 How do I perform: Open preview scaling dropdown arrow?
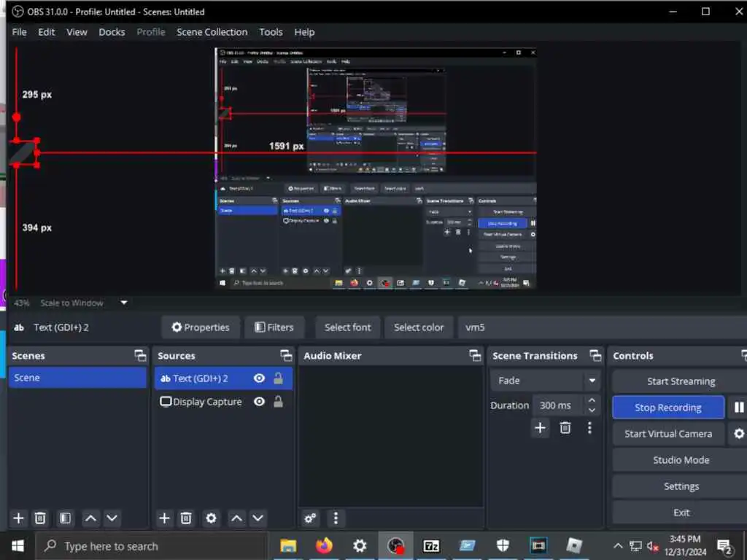pos(124,303)
